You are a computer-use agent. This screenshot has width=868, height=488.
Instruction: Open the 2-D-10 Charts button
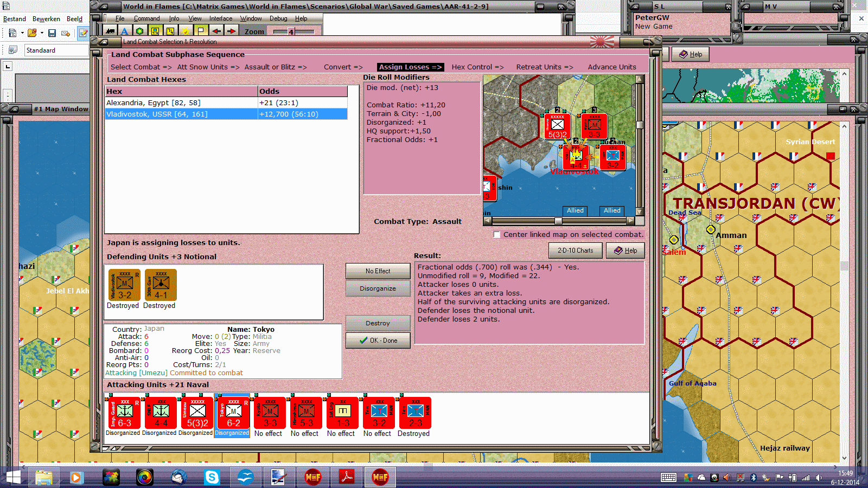pyautogui.click(x=575, y=251)
